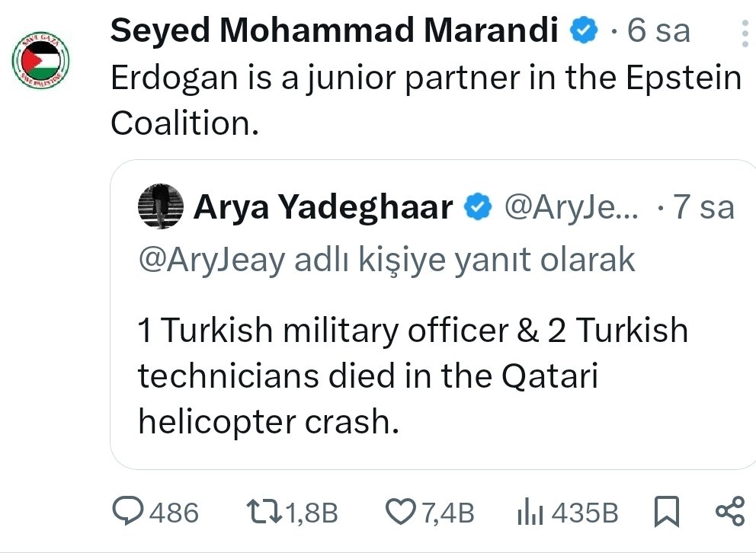756x553 pixels.
Task: Open the quoted helicopter crash tweet text
Action: pos(412,376)
